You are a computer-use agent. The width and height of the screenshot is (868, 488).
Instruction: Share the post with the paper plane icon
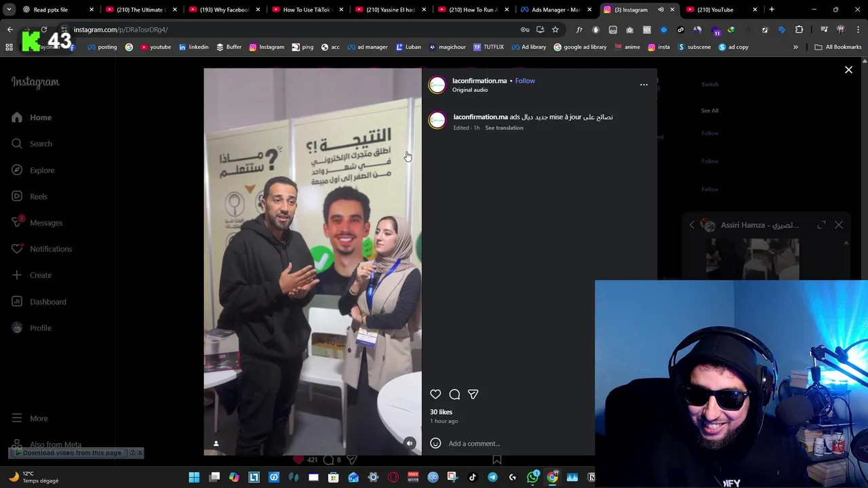point(473,394)
